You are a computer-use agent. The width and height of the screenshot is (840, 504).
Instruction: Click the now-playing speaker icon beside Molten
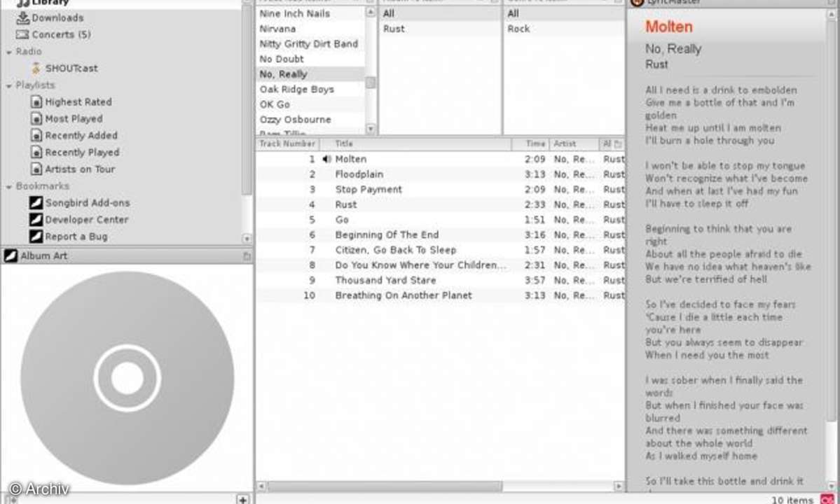click(326, 159)
